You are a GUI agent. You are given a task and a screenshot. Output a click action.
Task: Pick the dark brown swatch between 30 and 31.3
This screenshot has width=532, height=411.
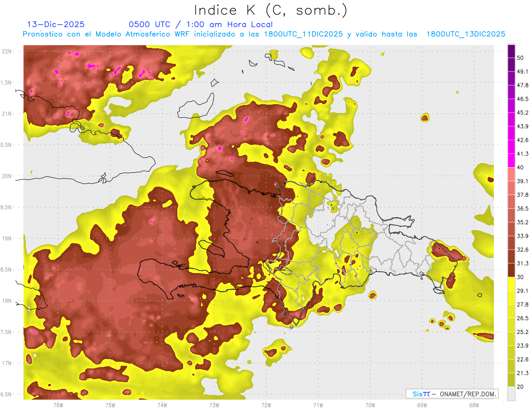click(511, 270)
